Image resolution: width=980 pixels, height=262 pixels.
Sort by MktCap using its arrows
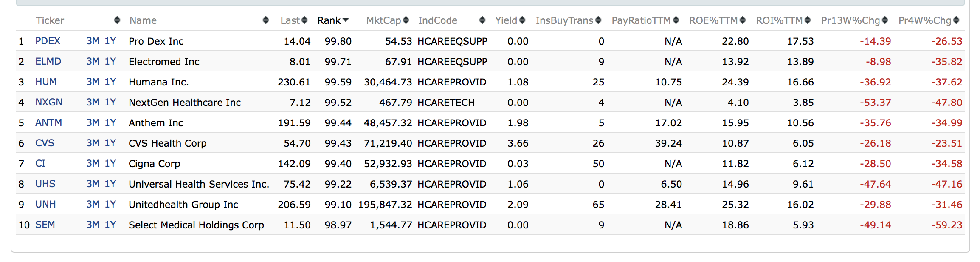pos(406,20)
